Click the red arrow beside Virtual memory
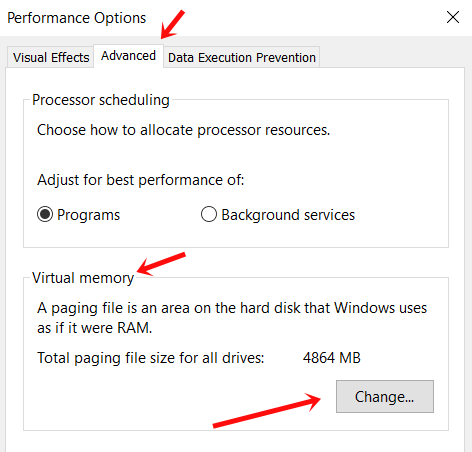The image size is (472, 452). 161,264
